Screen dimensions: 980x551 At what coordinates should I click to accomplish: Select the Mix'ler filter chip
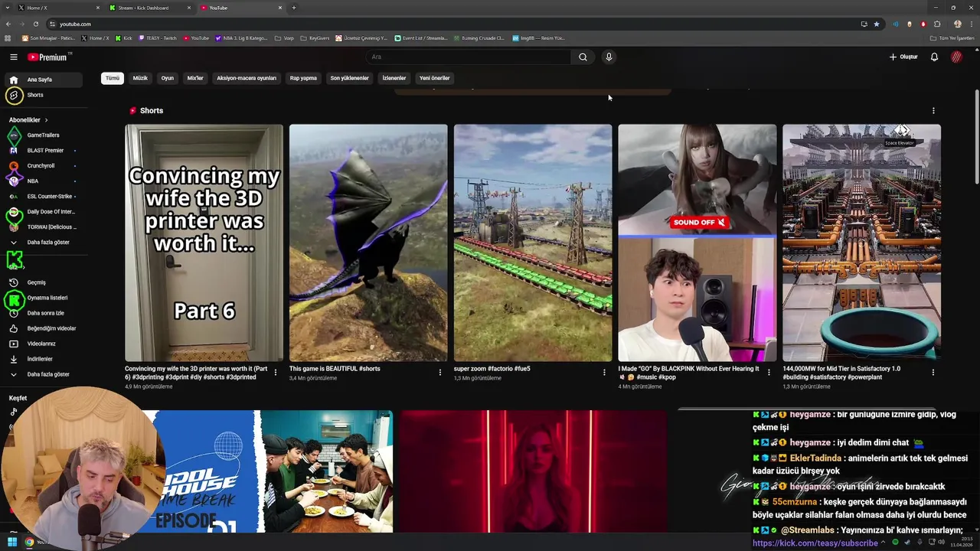point(195,78)
